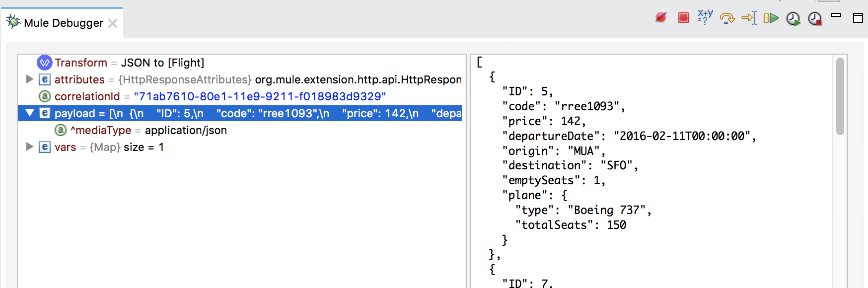The image size is (868, 288).
Task: Click the run to cursor icon
Action: (x=749, y=18)
